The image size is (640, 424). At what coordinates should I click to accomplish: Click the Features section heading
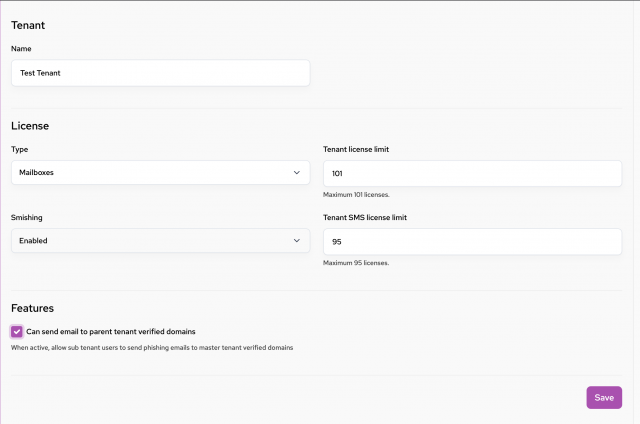tap(32, 308)
